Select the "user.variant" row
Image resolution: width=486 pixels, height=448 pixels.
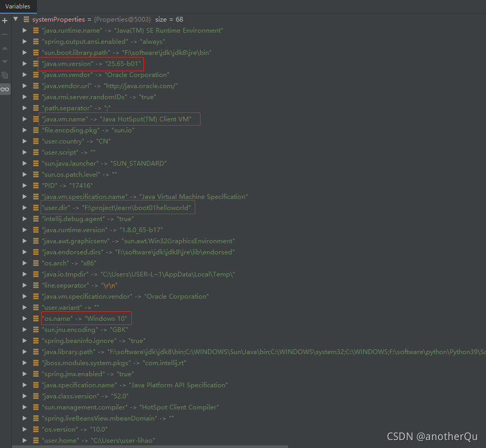click(70, 308)
